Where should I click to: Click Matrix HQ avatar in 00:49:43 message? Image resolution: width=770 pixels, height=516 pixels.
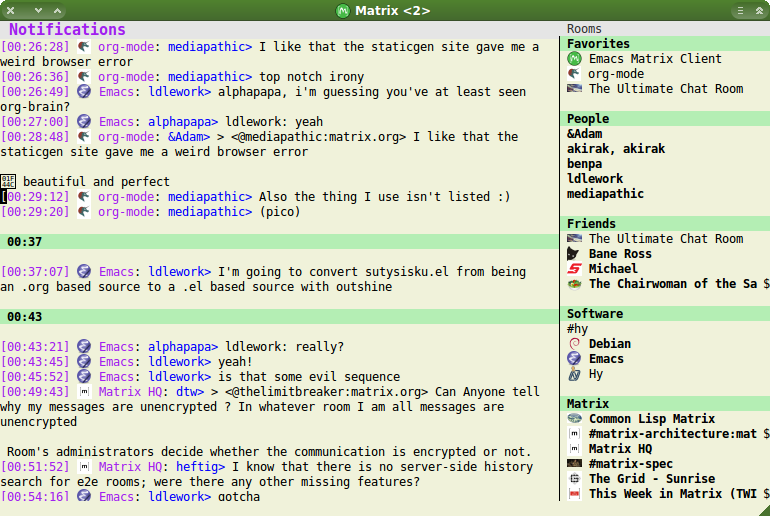[x=84, y=392]
